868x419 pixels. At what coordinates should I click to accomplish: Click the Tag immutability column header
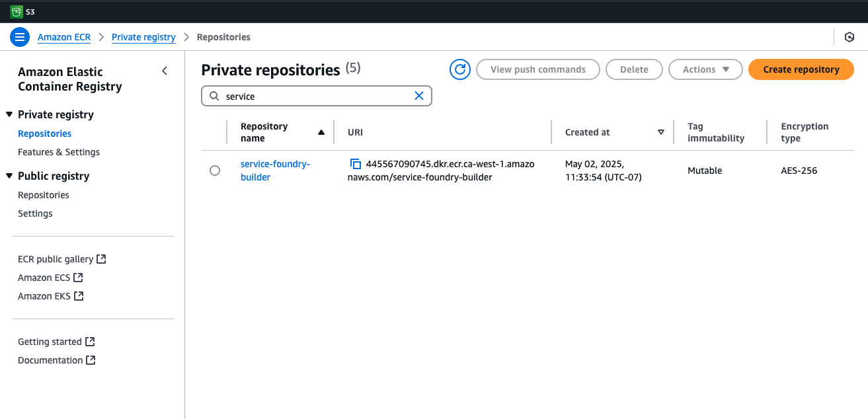[716, 132]
